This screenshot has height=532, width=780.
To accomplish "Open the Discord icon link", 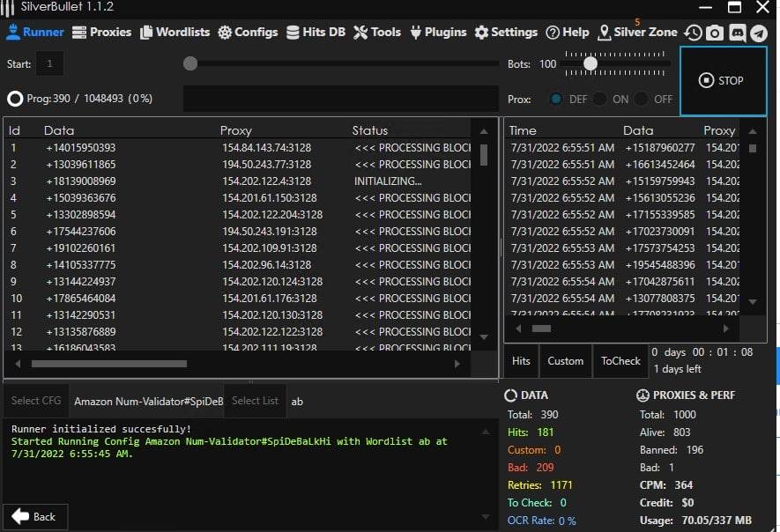I will click(x=737, y=33).
